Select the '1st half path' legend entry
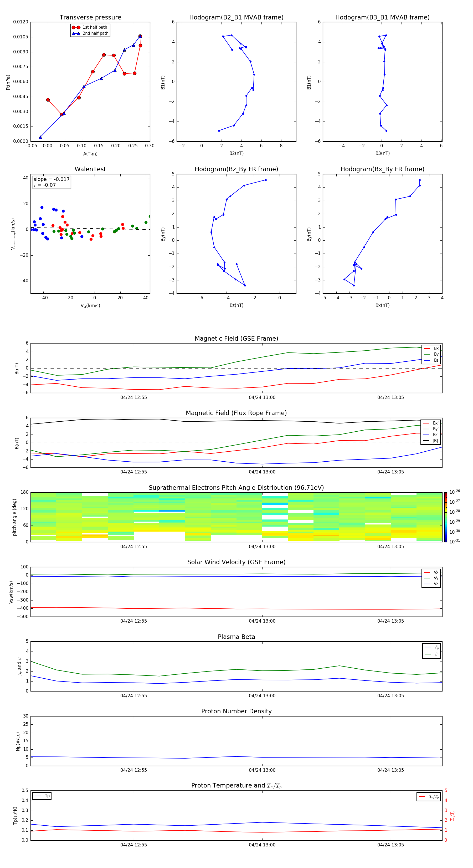This screenshot has width=473, height=868. 90,27
